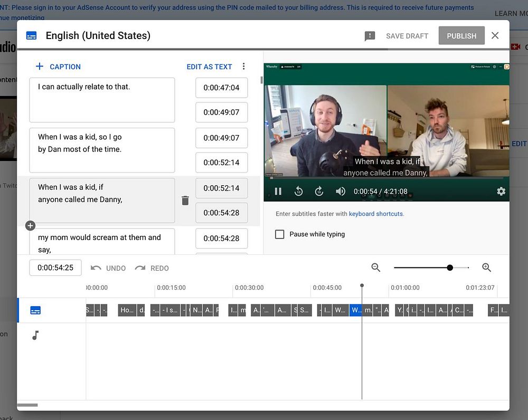
Task: Rewind video 10 seconds
Action: [298, 192]
